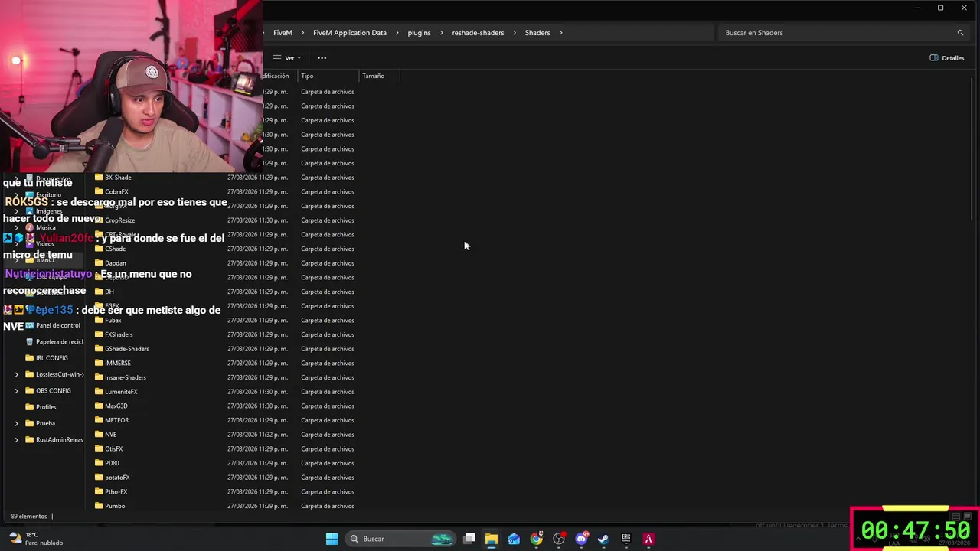Select the Fubax folder name
The width and height of the screenshot is (980, 551).
[113, 321]
